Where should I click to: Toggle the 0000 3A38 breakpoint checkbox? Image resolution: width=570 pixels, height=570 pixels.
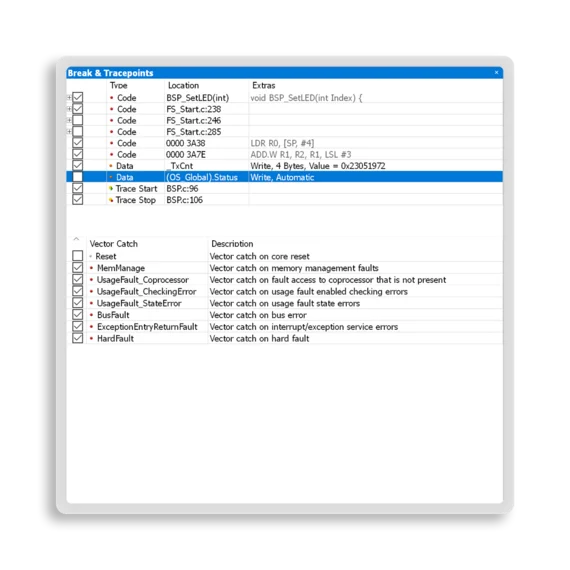tap(77, 143)
